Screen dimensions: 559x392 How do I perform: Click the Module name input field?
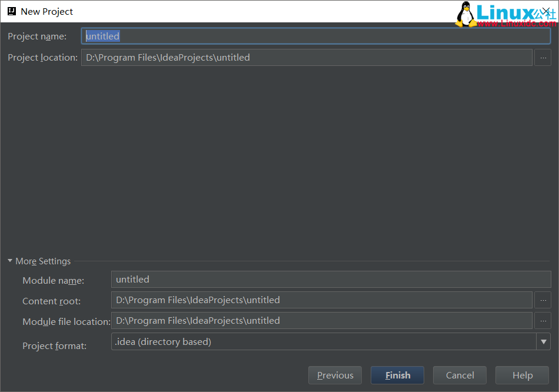(x=331, y=280)
